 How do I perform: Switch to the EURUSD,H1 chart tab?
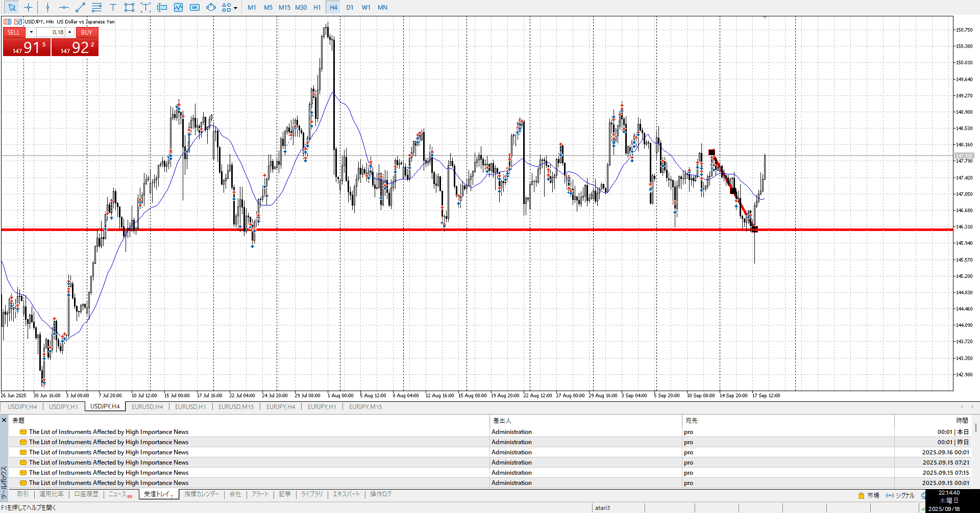coord(190,406)
